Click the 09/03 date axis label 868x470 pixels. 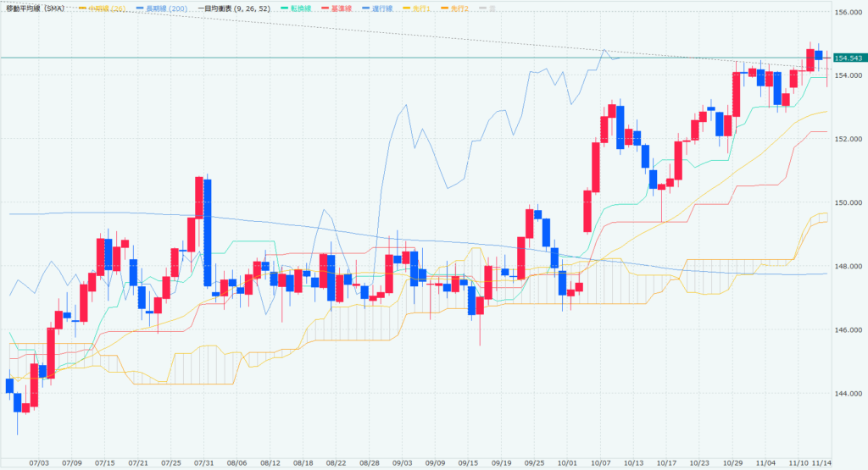pos(402,463)
